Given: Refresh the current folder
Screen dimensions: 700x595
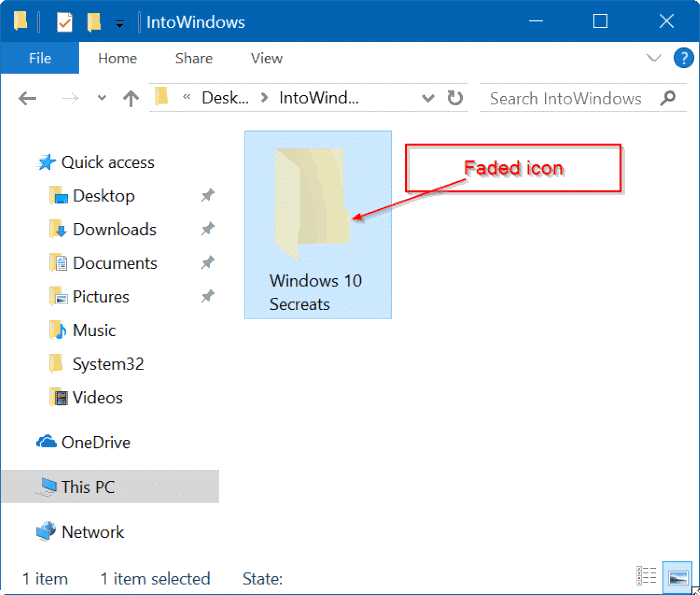Looking at the screenshot, I should (455, 97).
